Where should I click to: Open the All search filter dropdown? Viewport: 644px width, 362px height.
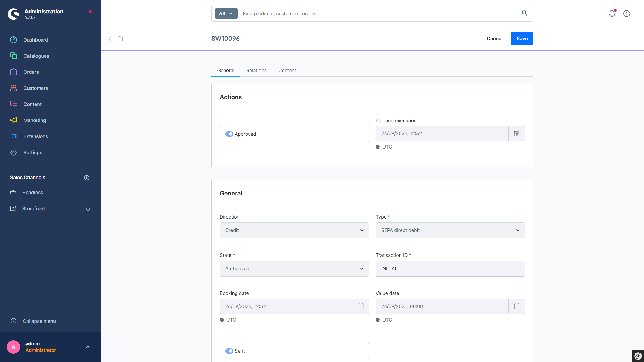(226, 13)
